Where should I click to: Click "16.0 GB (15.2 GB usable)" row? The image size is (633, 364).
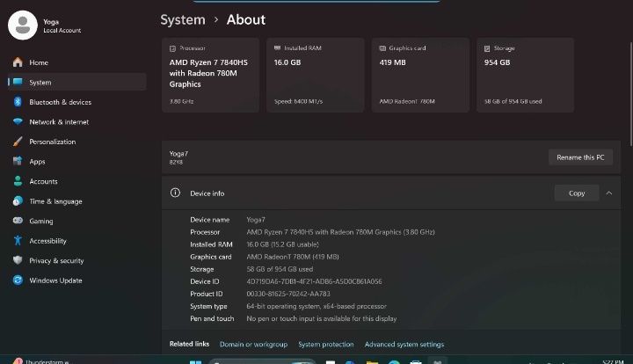click(x=282, y=244)
